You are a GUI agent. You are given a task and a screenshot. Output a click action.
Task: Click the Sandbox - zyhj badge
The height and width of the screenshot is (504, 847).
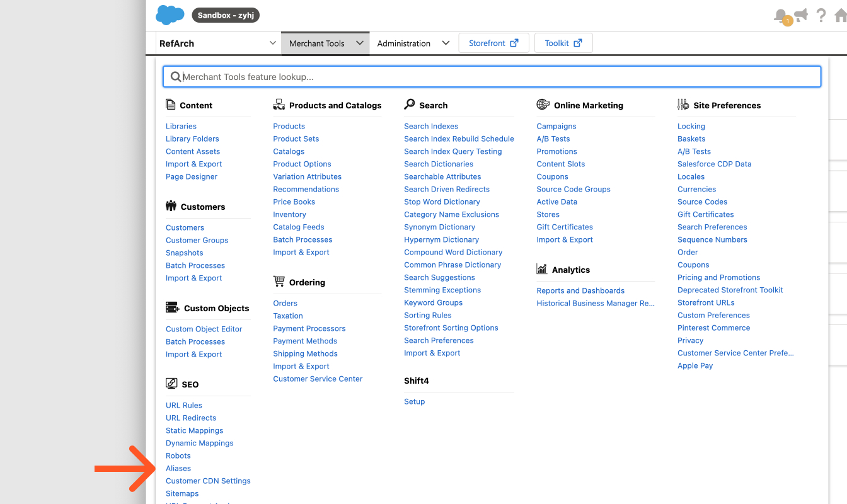226,15
